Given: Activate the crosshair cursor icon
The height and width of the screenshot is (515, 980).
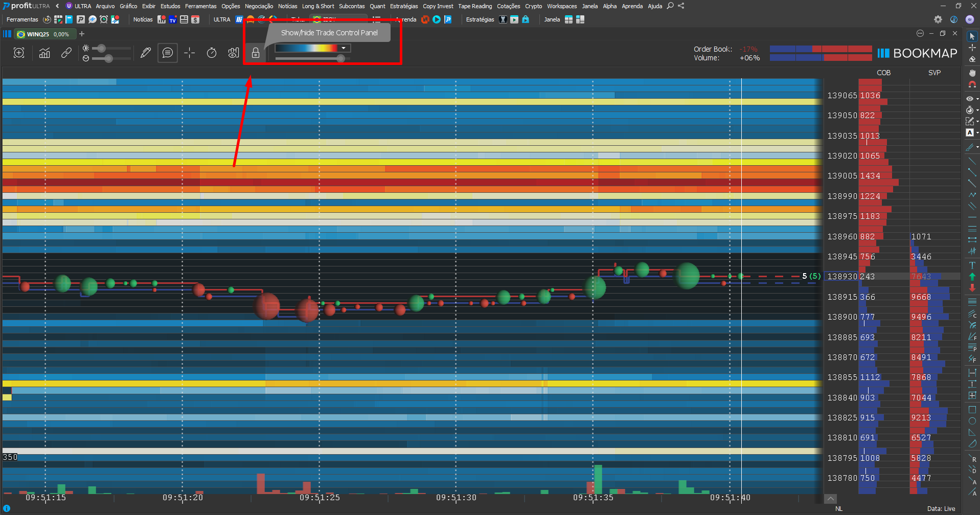Looking at the screenshot, I should (x=190, y=53).
